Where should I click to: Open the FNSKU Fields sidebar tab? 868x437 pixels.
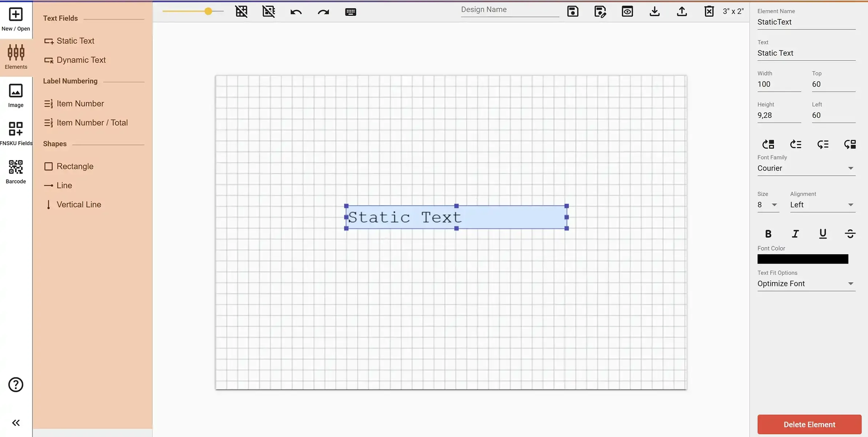pos(16,134)
